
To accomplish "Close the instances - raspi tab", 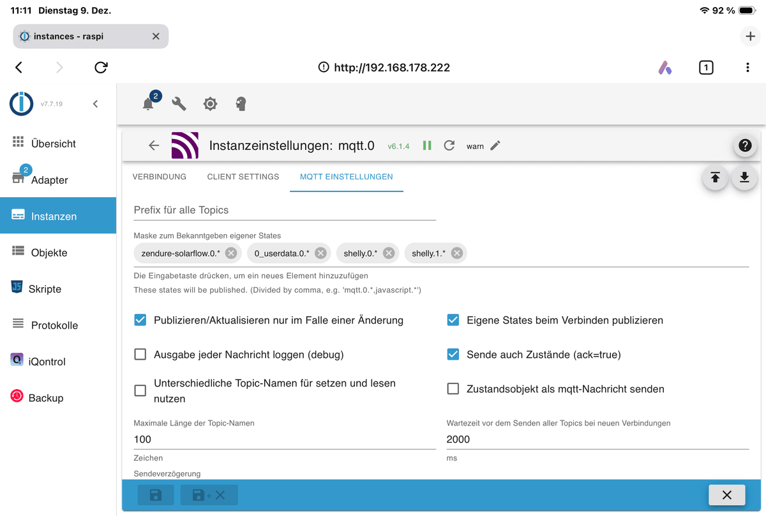I will click(156, 36).
